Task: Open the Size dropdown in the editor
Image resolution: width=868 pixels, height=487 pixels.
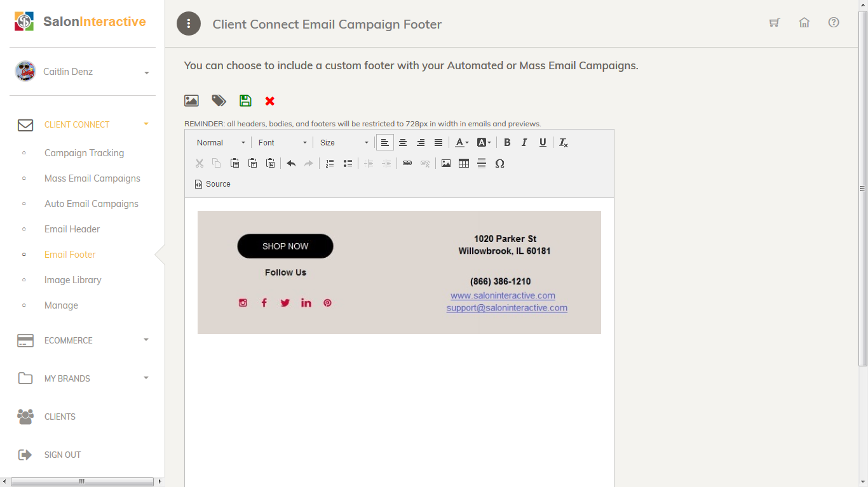Action: [x=343, y=142]
